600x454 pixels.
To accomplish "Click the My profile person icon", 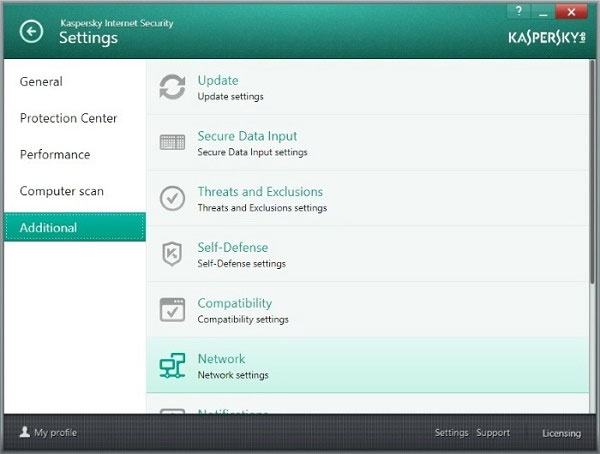I will (x=24, y=432).
